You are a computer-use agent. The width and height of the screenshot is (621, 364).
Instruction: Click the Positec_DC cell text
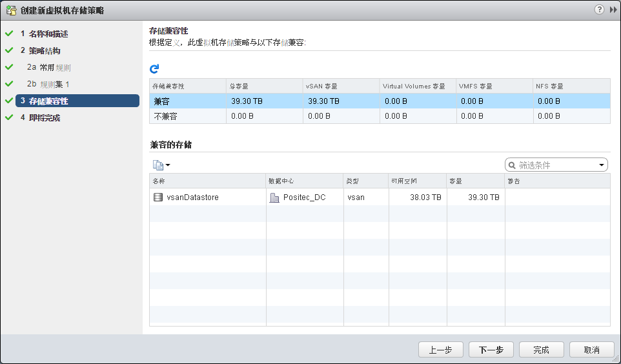(304, 197)
